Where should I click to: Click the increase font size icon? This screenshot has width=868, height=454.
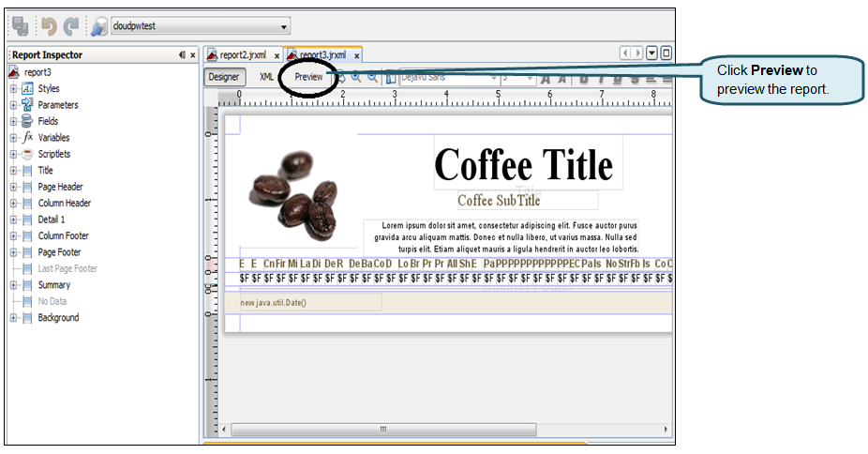pos(545,78)
